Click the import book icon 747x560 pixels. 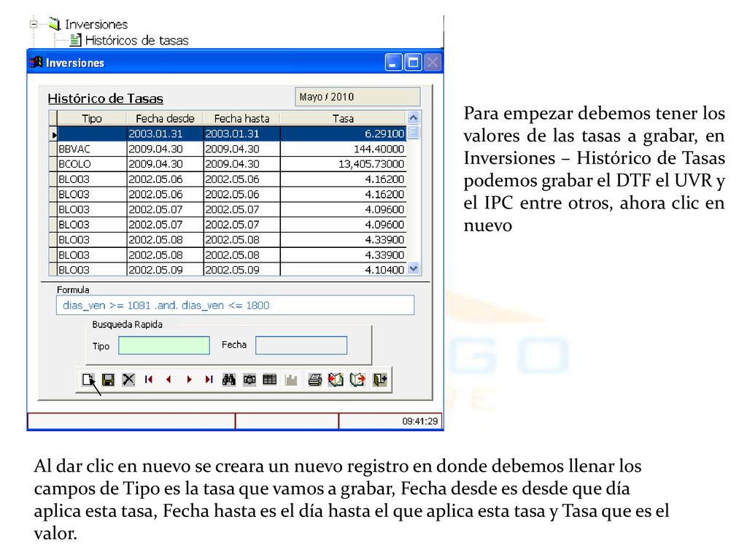[336, 379]
